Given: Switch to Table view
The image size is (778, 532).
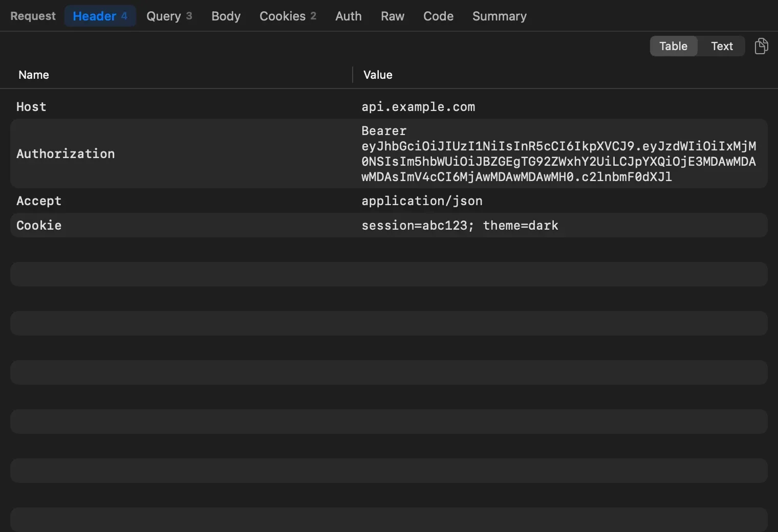Looking at the screenshot, I should click(673, 46).
